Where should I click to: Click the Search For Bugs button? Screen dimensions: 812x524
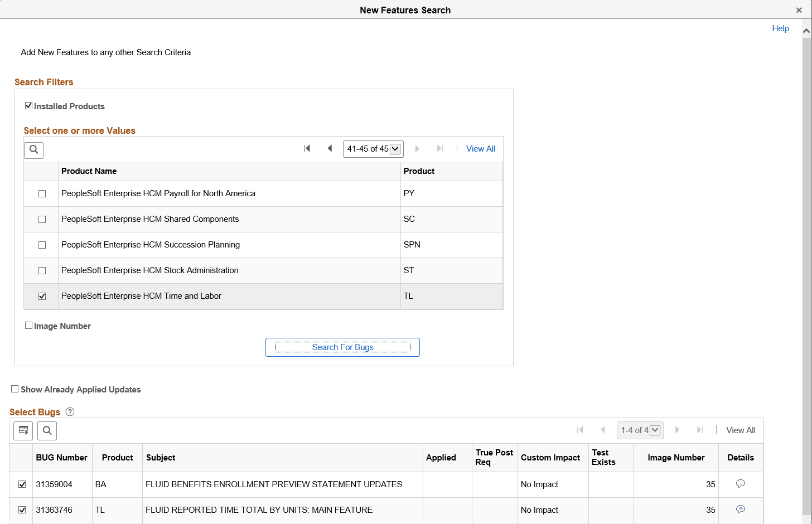click(x=342, y=347)
